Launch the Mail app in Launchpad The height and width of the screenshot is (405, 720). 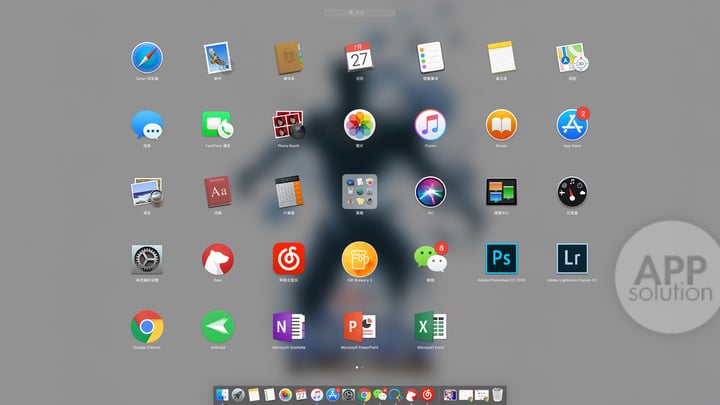(x=218, y=58)
